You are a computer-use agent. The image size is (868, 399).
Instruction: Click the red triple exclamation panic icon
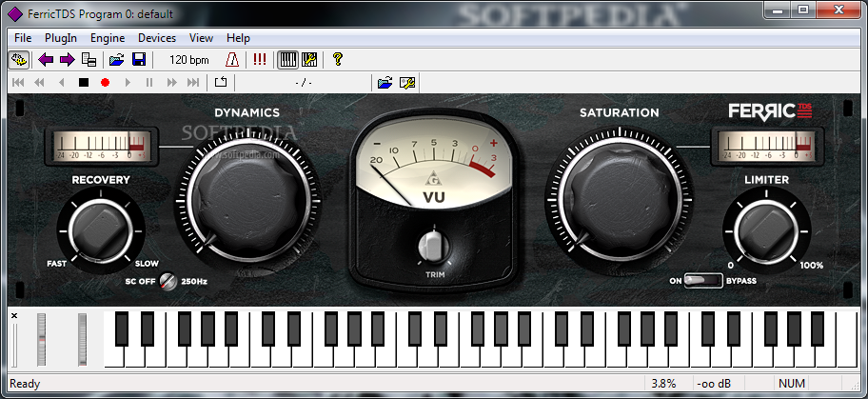tap(260, 59)
